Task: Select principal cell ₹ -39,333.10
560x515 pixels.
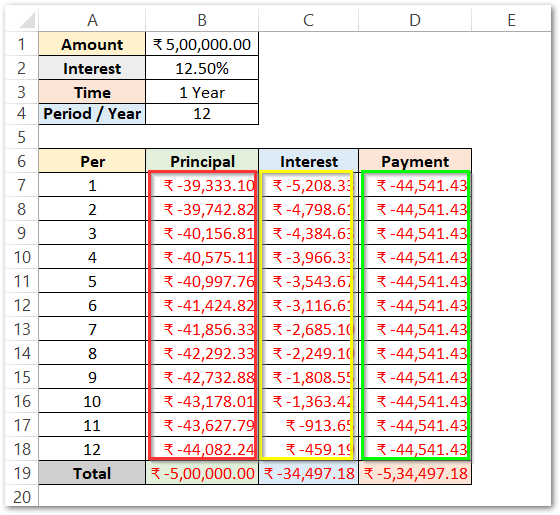Action: tap(202, 185)
